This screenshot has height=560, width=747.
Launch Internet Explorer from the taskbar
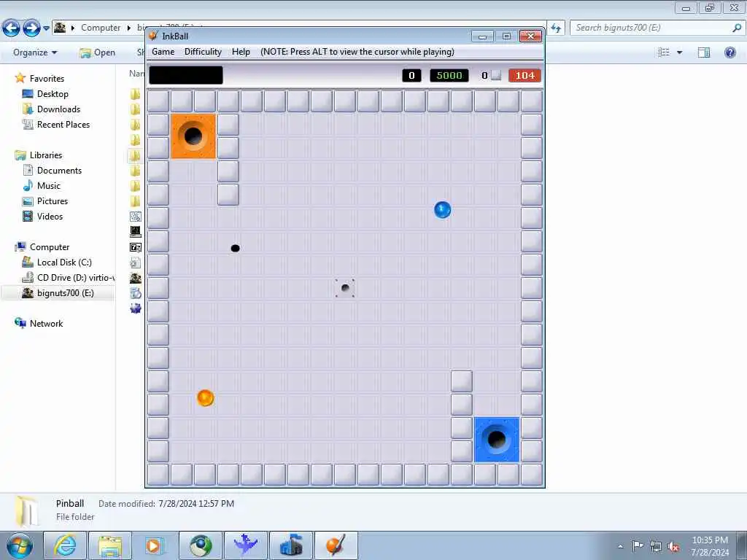click(65, 545)
